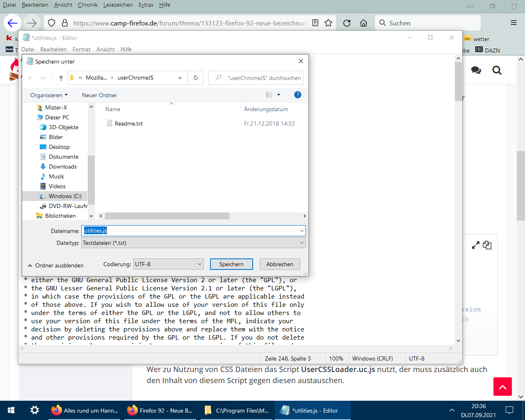Select Downloads in the folder tree
This screenshot has height=420, width=525.
tap(62, 167)
